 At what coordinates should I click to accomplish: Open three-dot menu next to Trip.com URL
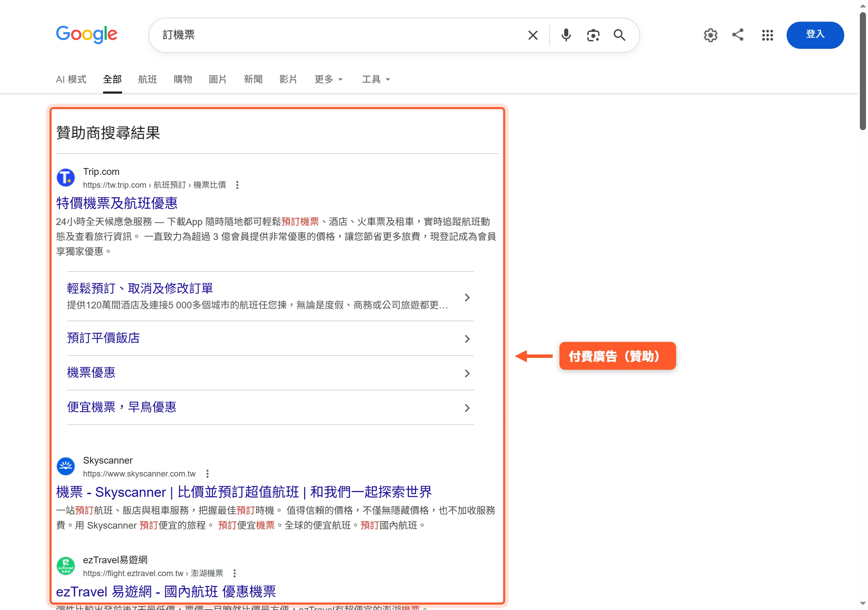237,185
